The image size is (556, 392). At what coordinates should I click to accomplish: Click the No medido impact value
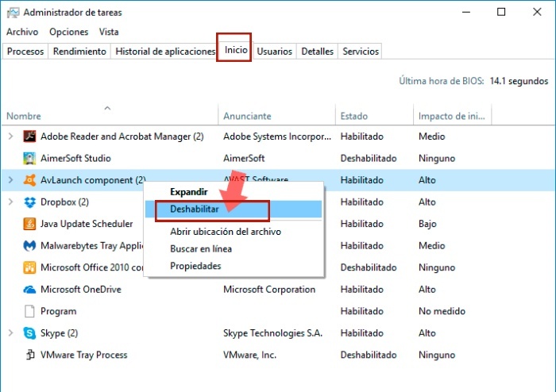tap(442, 311)
